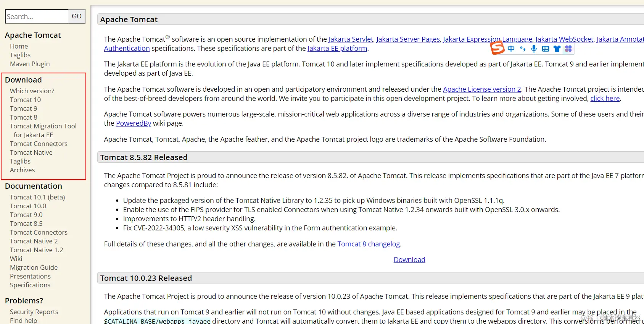
Task: Click the Tomcat 8.5.82 Released heading
Action: [x=144, y=157]
